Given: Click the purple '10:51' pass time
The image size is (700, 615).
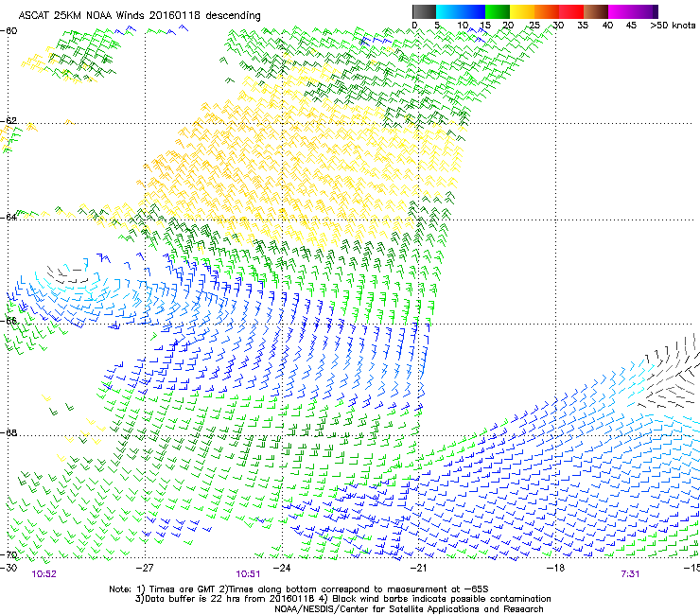Looking at the screenshot, I should (x=248, y=574).
